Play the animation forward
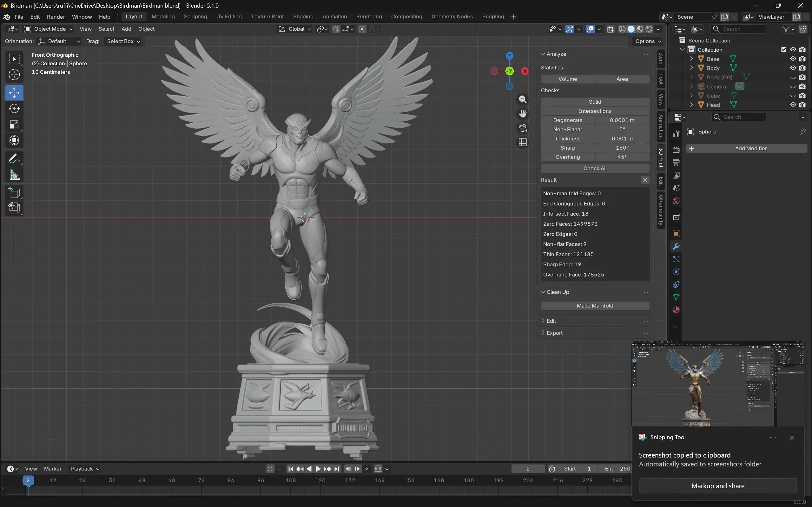 [318, 469]
